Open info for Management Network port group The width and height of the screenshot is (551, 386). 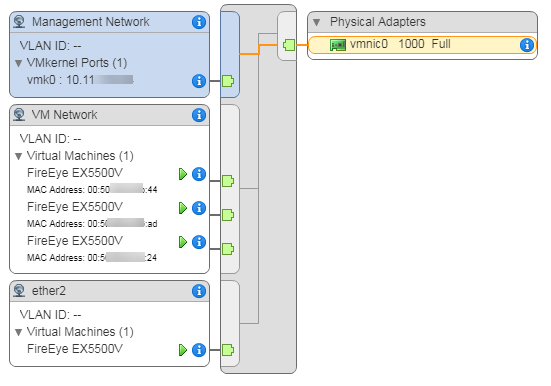[x=199, y=22]
